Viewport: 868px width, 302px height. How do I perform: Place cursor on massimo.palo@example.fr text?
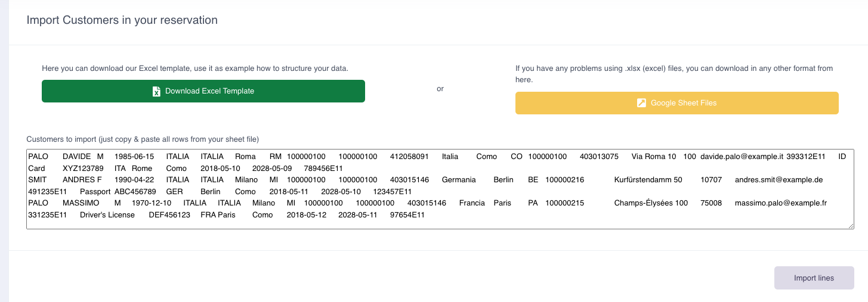781,203
